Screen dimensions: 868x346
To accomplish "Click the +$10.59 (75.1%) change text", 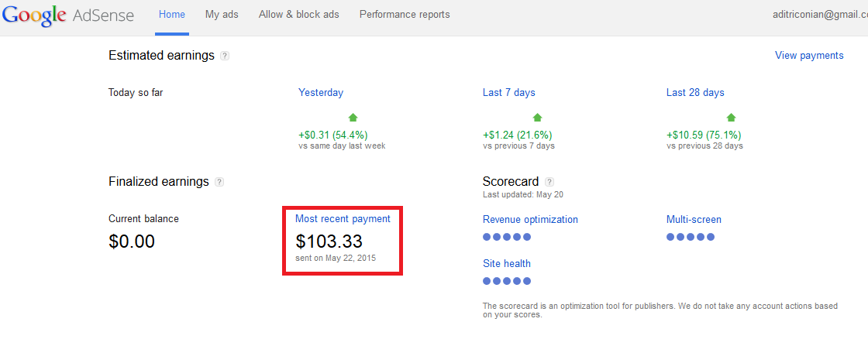I will coord(704,135).
